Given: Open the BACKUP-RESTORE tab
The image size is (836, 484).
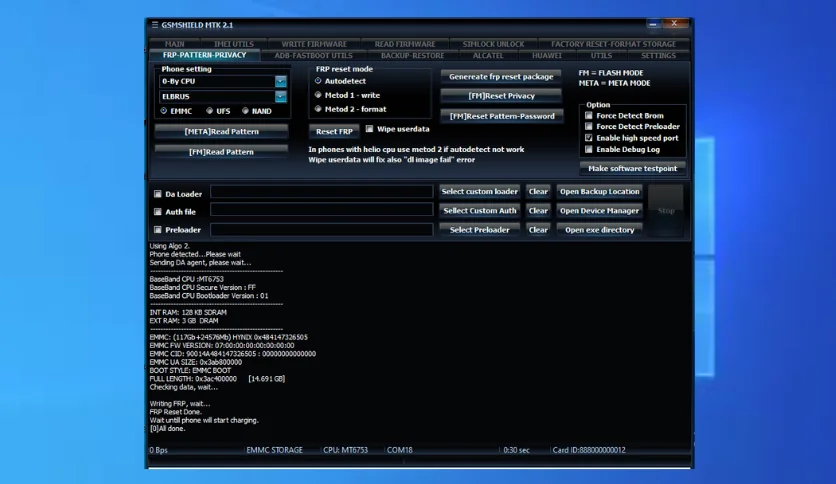Looking at the screenshot, I should coord(412,55).
